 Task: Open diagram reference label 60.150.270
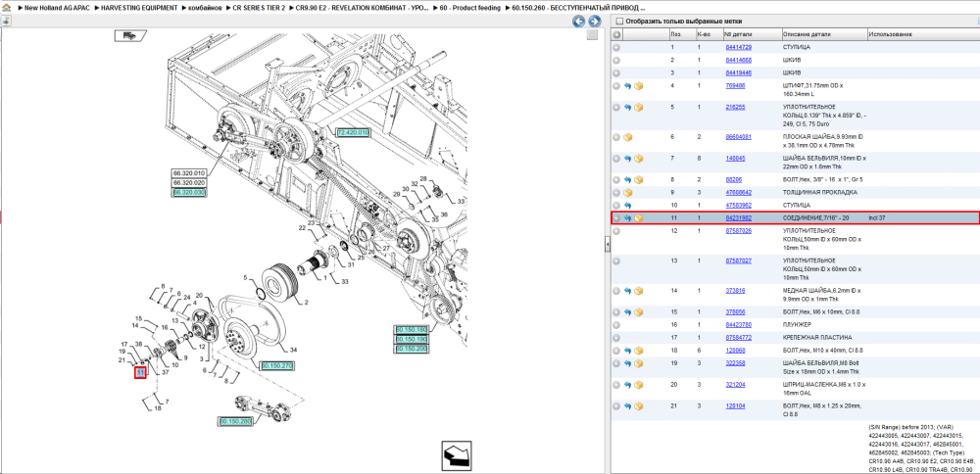tap(277, 365)
